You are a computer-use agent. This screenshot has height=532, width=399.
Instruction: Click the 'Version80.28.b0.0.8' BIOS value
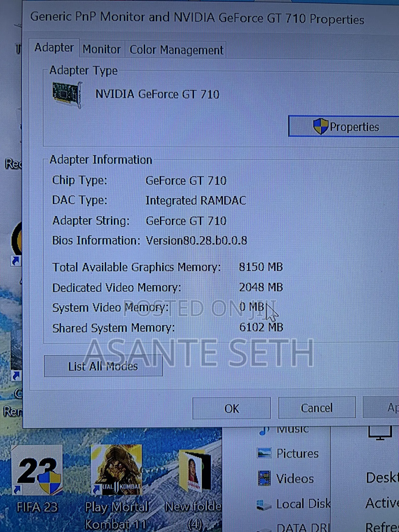pos(196,241)
